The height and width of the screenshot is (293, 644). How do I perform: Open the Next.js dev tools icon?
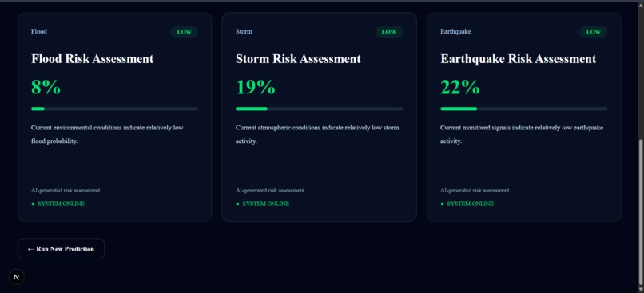pyautogui.click(x=17, y=277)
